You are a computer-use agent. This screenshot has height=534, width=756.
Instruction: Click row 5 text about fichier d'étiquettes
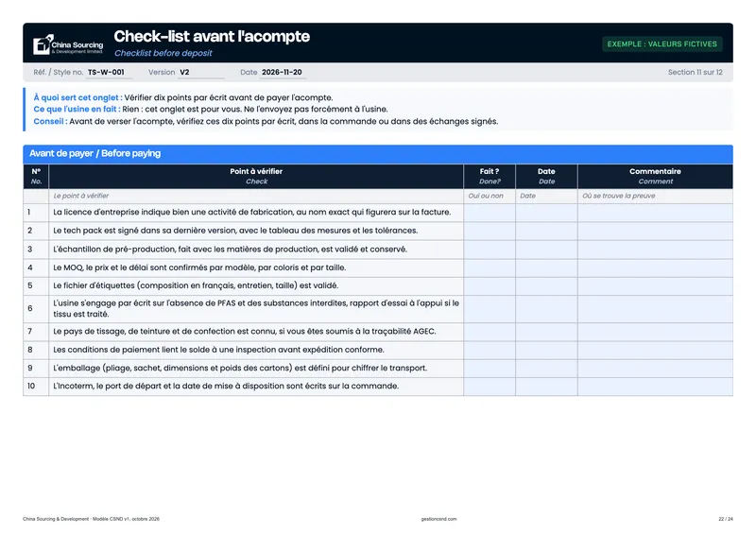(x=196, y=285)
